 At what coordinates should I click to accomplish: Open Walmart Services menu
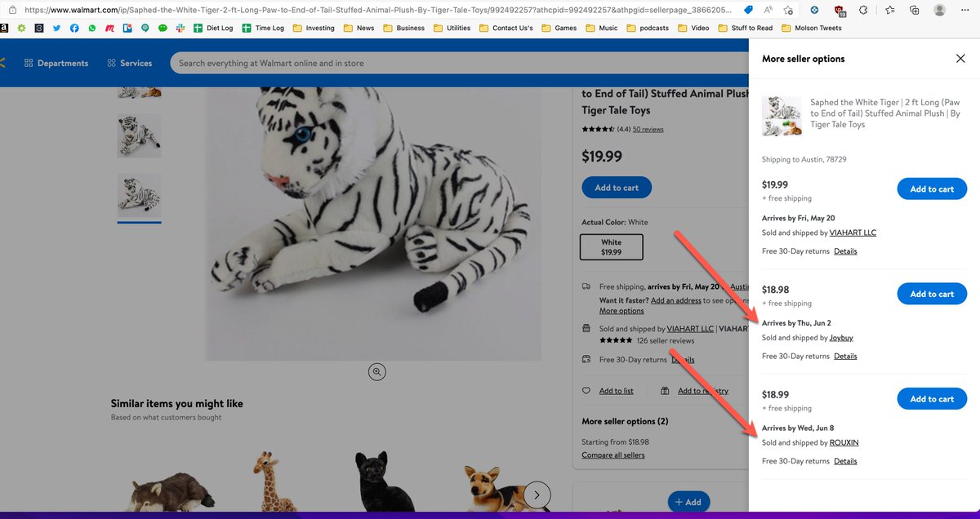coord(129,63)
